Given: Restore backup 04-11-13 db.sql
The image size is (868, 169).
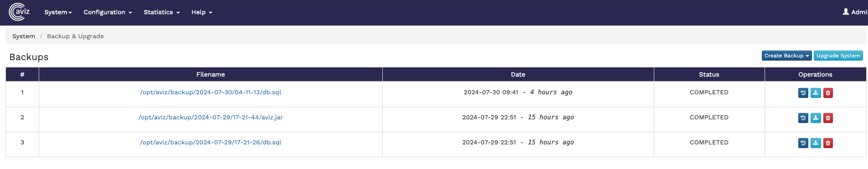Looking at the screenshot, I should (x=803, y=93).
